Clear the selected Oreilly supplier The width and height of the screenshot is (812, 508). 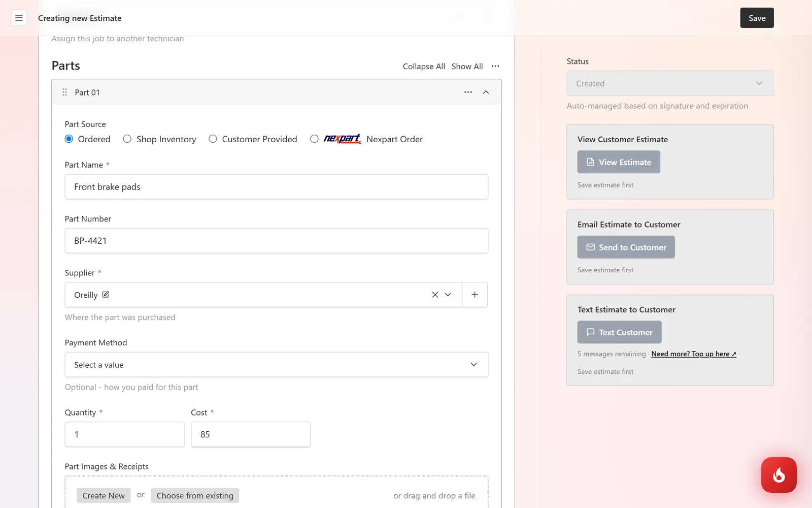pyautogui.click(x=435, y=295)
